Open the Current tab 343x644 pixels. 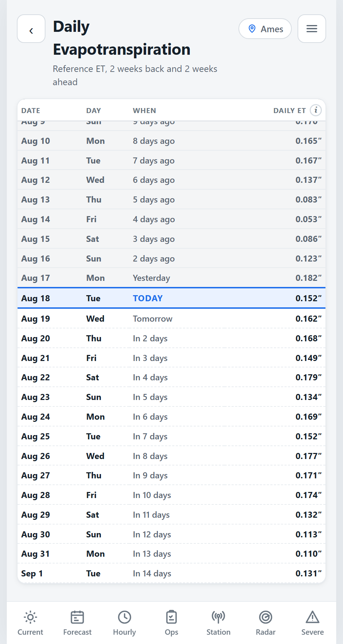30,623
